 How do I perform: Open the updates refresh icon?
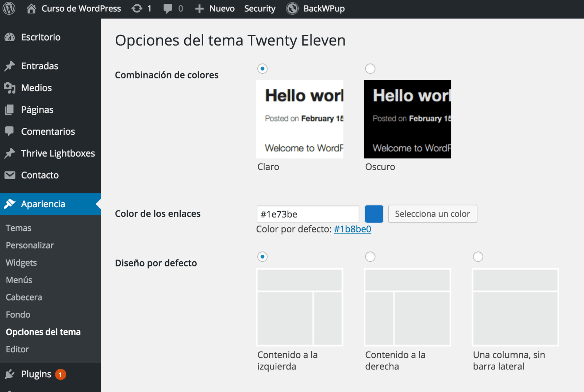tap(137, 8)
